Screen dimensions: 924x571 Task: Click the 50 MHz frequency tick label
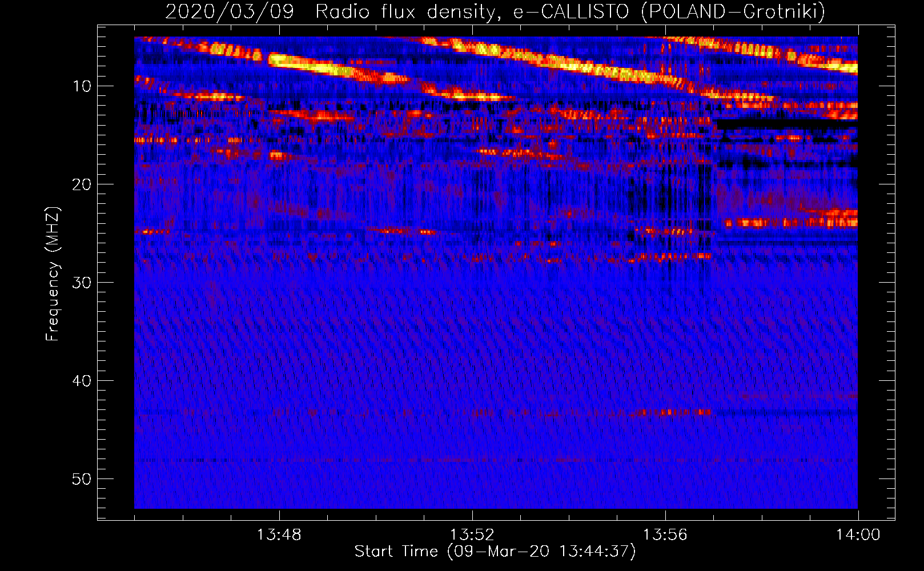click(x=82, y=479)
